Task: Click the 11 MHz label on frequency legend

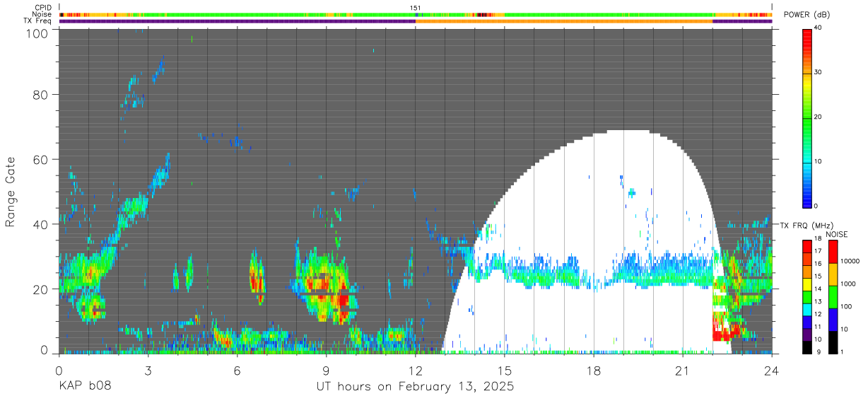Action: tap(818, 326)
